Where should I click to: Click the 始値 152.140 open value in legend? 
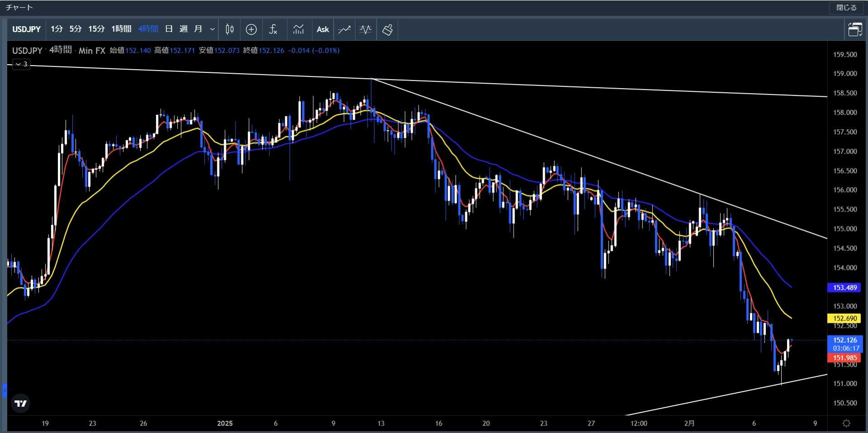click(130, 51)
